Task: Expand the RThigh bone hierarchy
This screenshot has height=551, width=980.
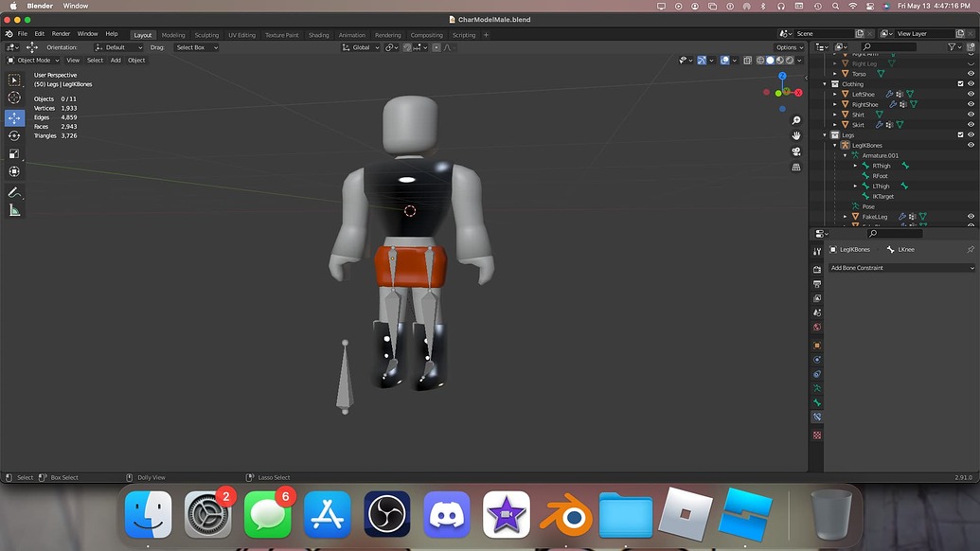Action: coord(856,166)
